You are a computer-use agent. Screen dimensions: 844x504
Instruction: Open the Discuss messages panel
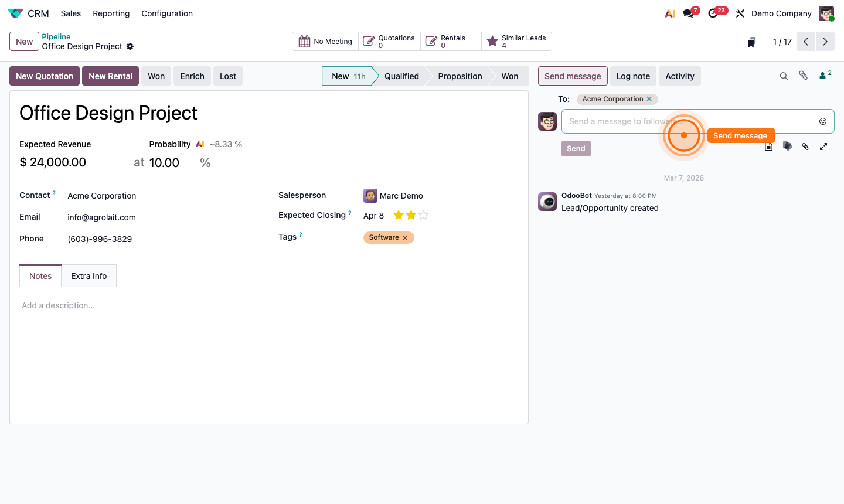tap(686, 12)
